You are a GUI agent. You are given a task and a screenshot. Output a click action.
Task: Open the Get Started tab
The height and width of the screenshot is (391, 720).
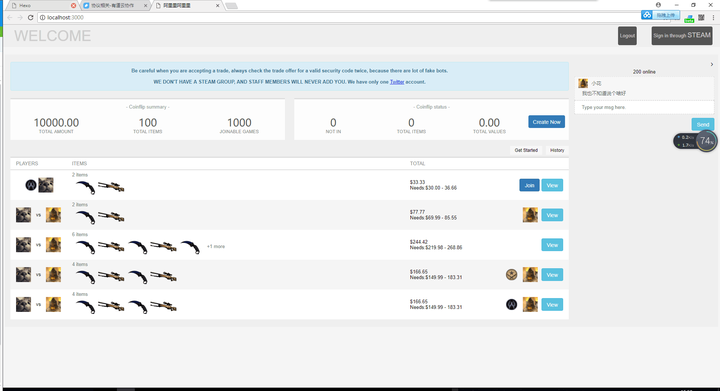(x=526, y=150)
